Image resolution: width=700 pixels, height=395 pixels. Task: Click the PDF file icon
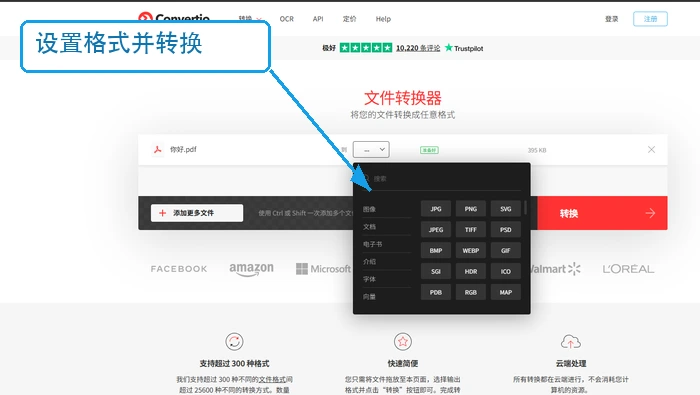pos(157,150)
